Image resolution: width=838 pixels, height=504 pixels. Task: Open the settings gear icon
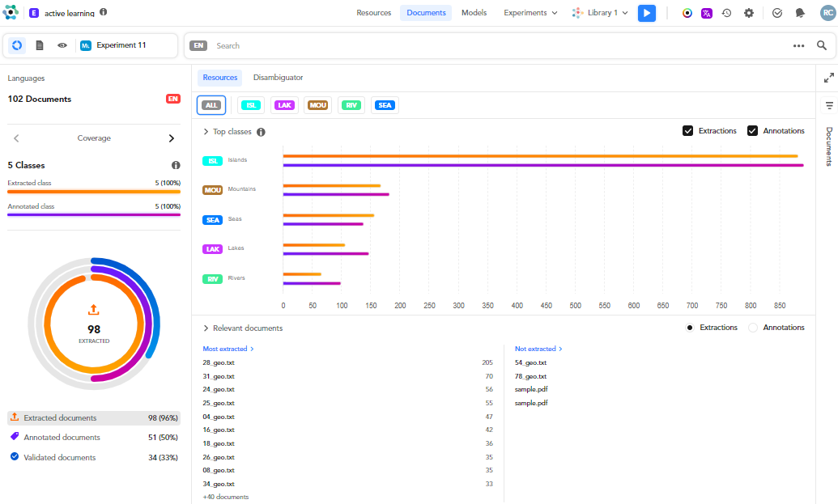(x=748, y=13)
